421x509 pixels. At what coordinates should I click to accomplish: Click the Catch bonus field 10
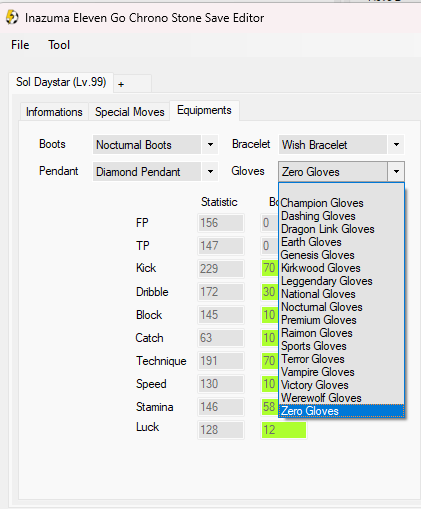[x=269, y=338]
